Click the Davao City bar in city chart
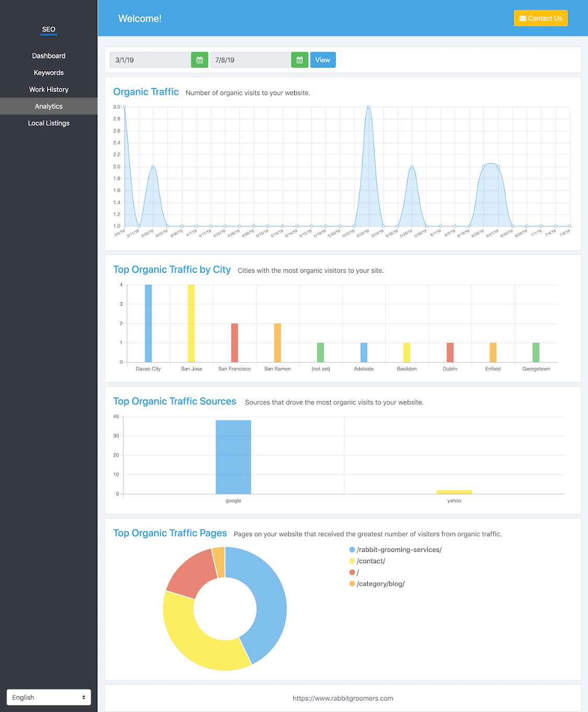 148,324
